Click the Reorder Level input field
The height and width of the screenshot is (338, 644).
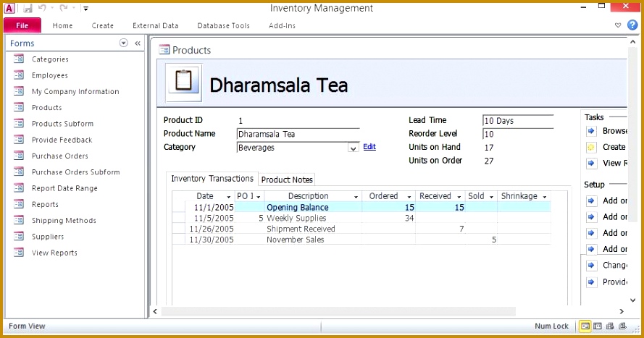(x=518, y=134)
